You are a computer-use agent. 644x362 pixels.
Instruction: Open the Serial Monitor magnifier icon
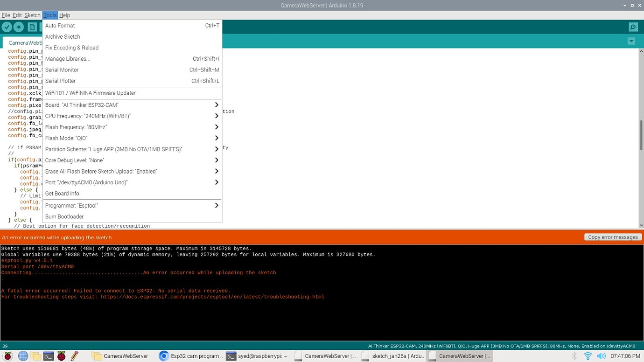tap(633, 27)
